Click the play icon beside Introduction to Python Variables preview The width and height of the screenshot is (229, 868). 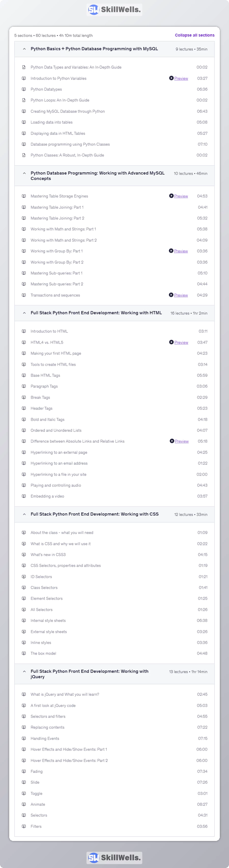pyautogui.click(x=171, y=78)
